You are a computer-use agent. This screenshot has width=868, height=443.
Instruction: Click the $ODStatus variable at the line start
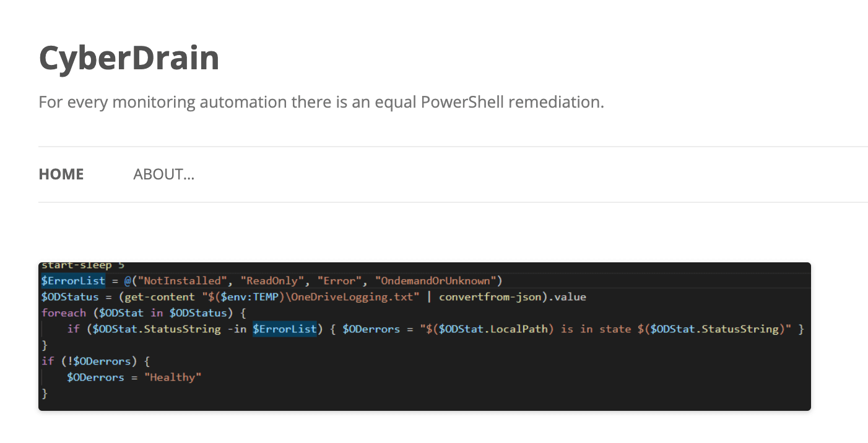(x=70, y=297)
